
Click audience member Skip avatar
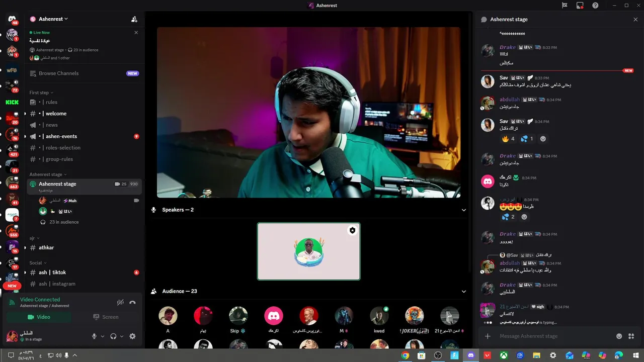click(238, 316)
